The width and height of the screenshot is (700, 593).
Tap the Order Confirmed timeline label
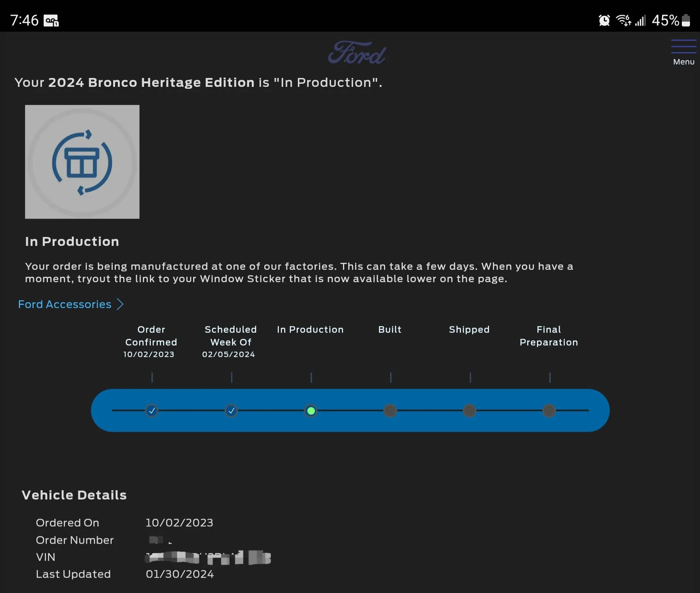coord(151,335)
